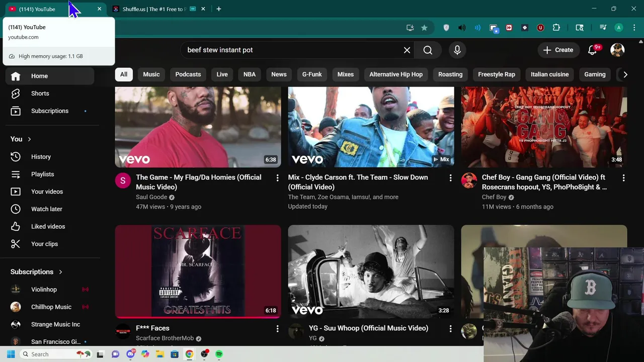Bookmark this page with the star icon
644x362 pixels.
pyautogui.click(x=424, y=28)
